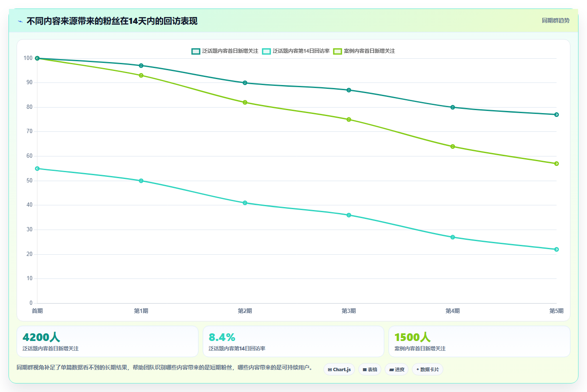Click the dark teal data point at 第3期
587x392 pixels.
(x=349, y=90)
